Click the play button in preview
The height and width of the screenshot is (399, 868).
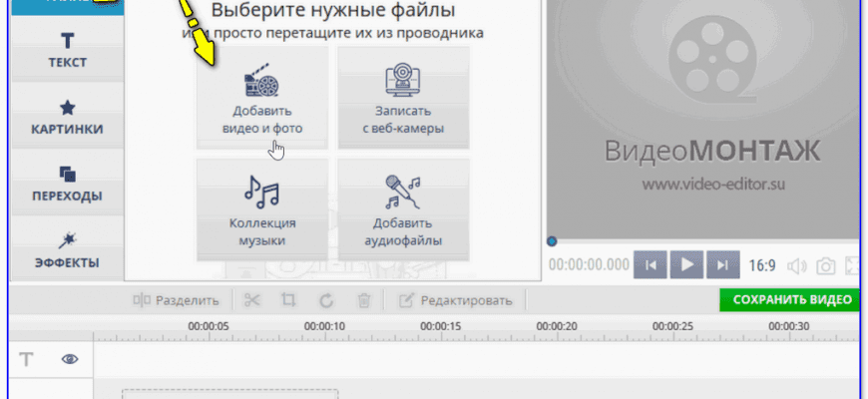click(686, 264)
